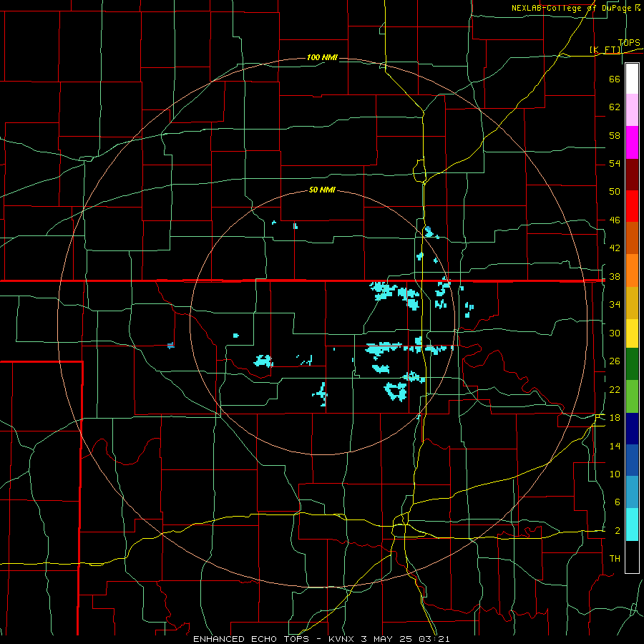Image resolution: width=644 pixels, height=644 pixels.
Task: Click the light green swatch at 22-26 kft
Action: pyautogui.click(x=632, y=396)
